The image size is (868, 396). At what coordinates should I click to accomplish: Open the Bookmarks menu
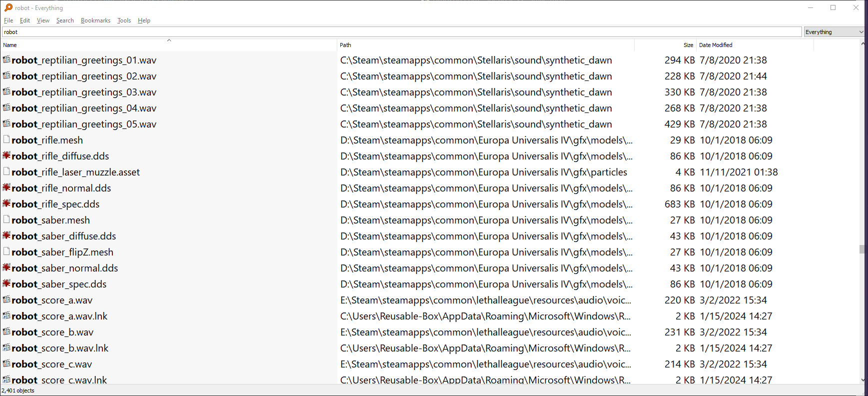point(95,20)
